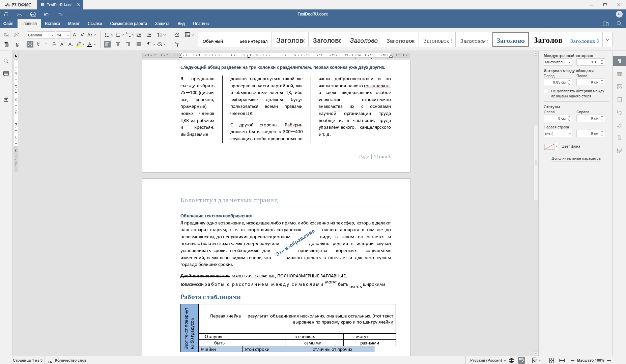Decrease font size with A-down icon
The width and height of the screenshot is (626, 364).
82,35
